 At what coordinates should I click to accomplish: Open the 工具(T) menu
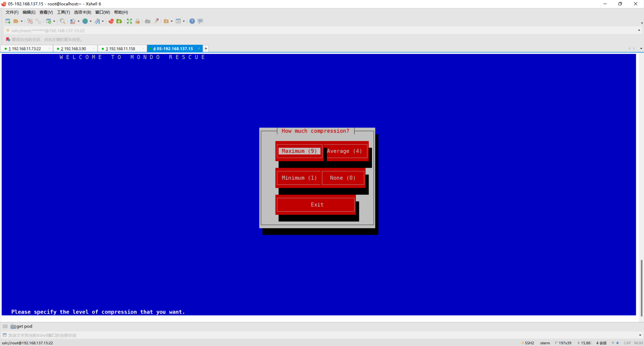point(63,12)
